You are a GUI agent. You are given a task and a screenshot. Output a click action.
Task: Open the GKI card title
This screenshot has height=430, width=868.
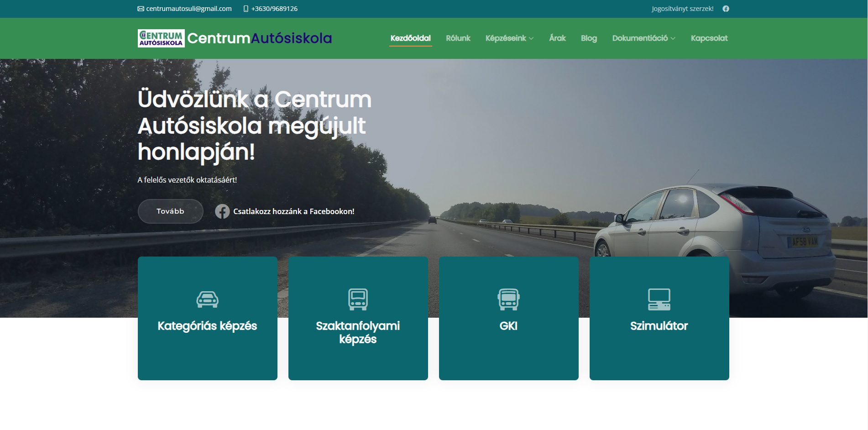point(508,326)
